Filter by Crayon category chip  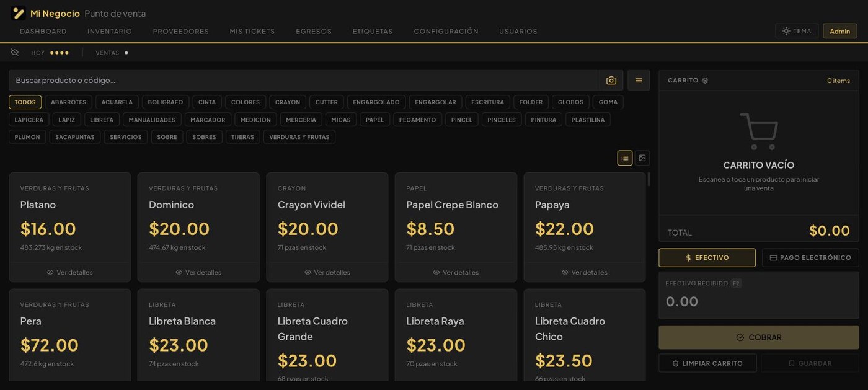click(x=288, y=102)
